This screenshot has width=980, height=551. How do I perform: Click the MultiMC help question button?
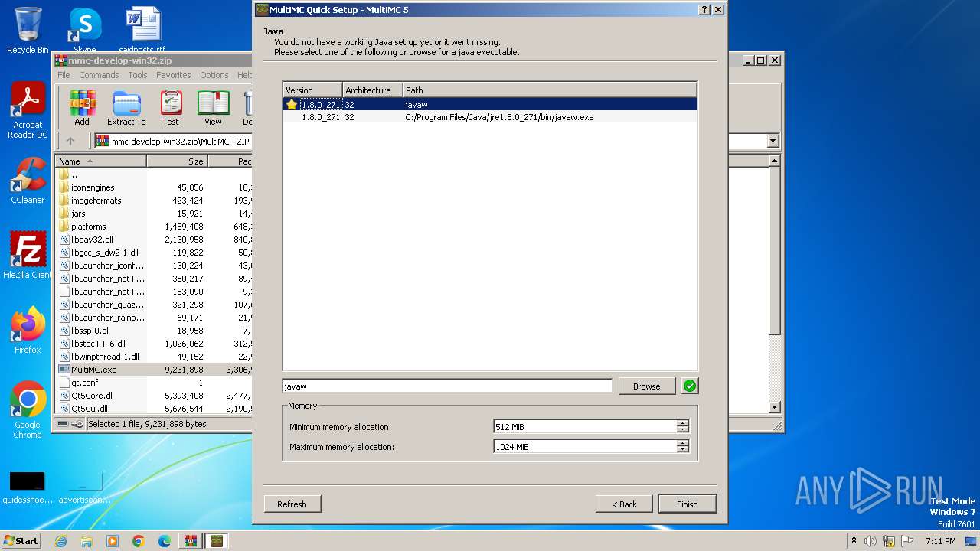(704, 10)
